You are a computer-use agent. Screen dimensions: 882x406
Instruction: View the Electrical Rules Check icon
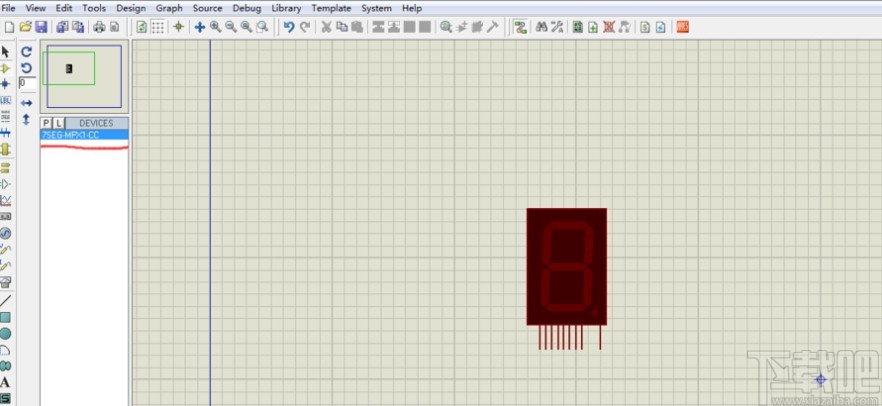[661, 27]
